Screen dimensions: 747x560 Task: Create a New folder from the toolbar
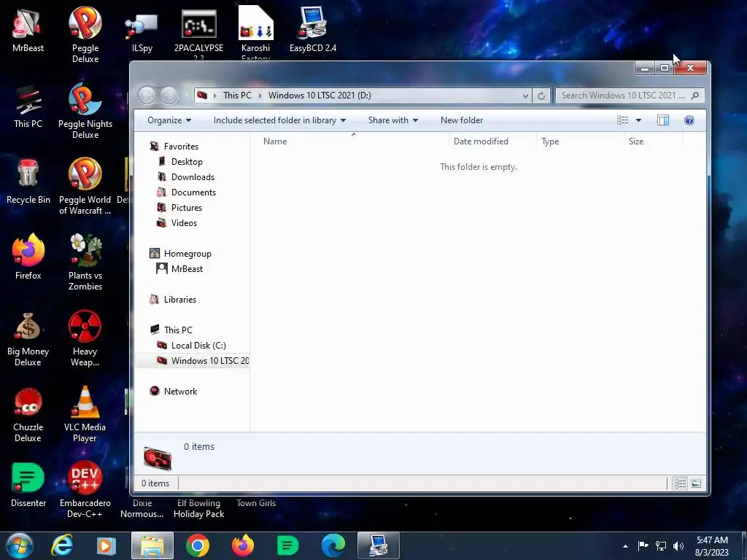(x=462, y=120)
